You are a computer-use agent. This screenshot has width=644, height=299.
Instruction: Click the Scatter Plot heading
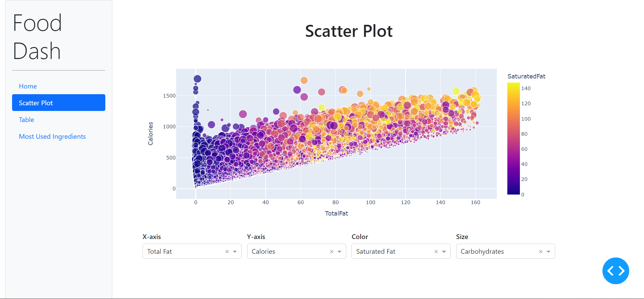349,31
